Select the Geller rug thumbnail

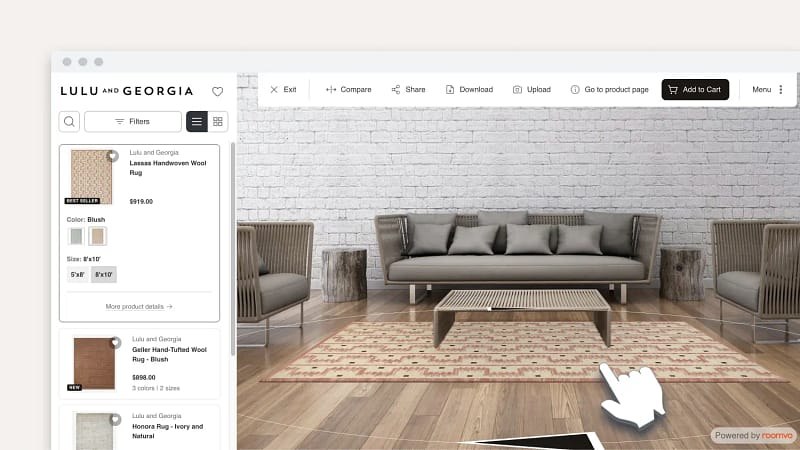click(x=94, y=363)
